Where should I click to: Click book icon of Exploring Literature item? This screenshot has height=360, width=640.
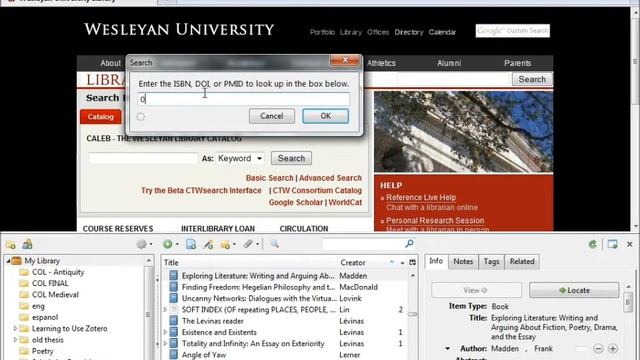pyautogui.click(x=173, y=276)
